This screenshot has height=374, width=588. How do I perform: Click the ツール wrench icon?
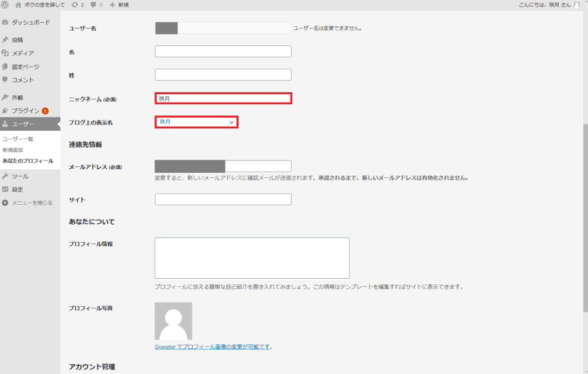point(5,176)
